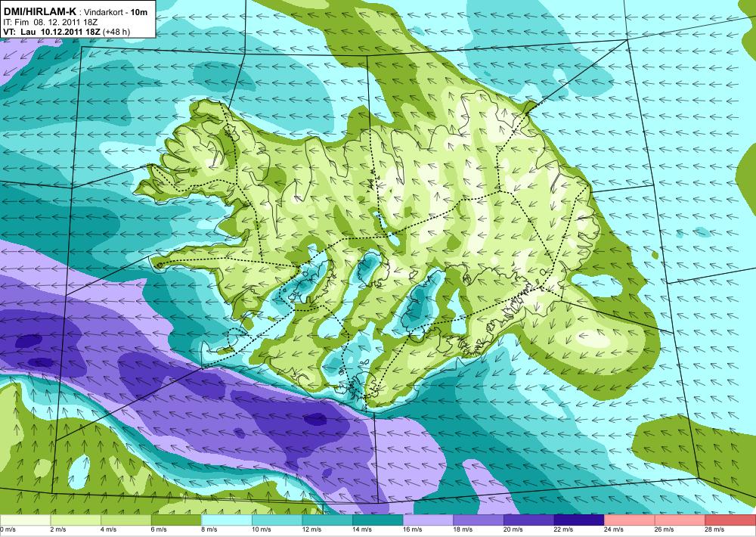Click the '8 m/s' legend label
The width and height of the screenshot is (756, 537).
tap(209, 529)
